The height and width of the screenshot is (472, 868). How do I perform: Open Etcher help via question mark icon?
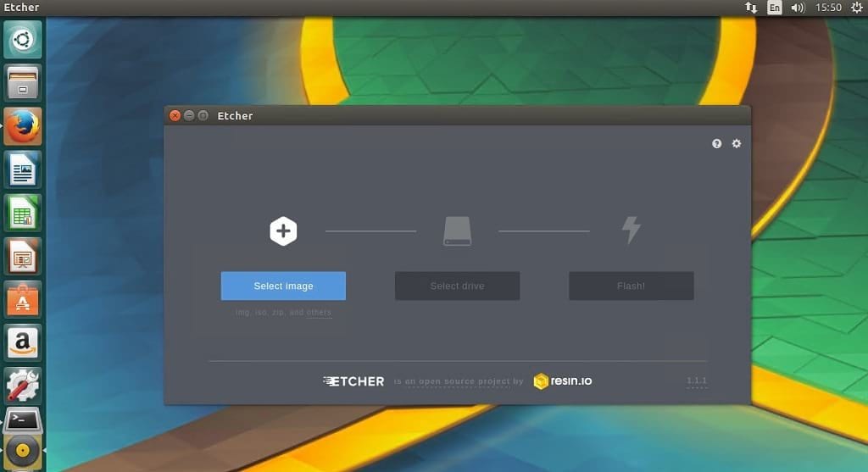(x=716, y=144)
